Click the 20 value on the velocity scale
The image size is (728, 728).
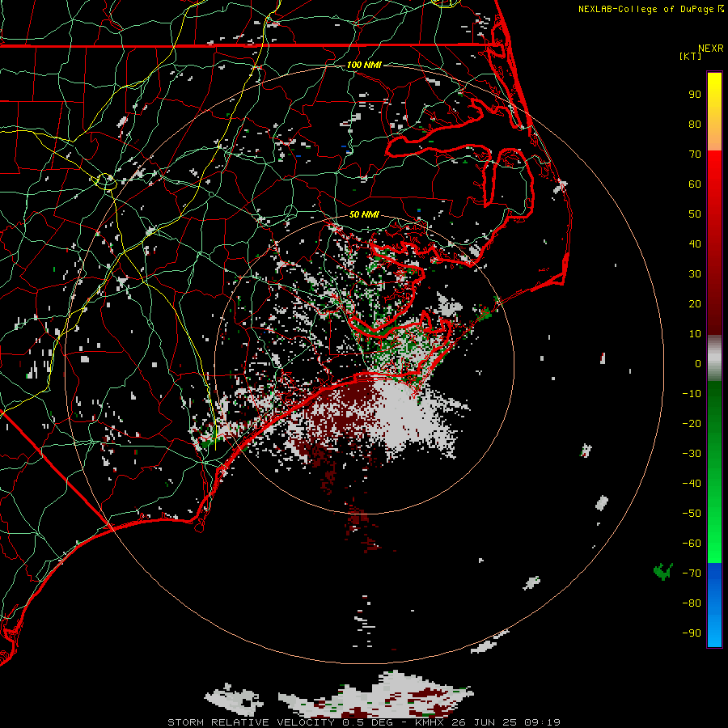[695, 303]
